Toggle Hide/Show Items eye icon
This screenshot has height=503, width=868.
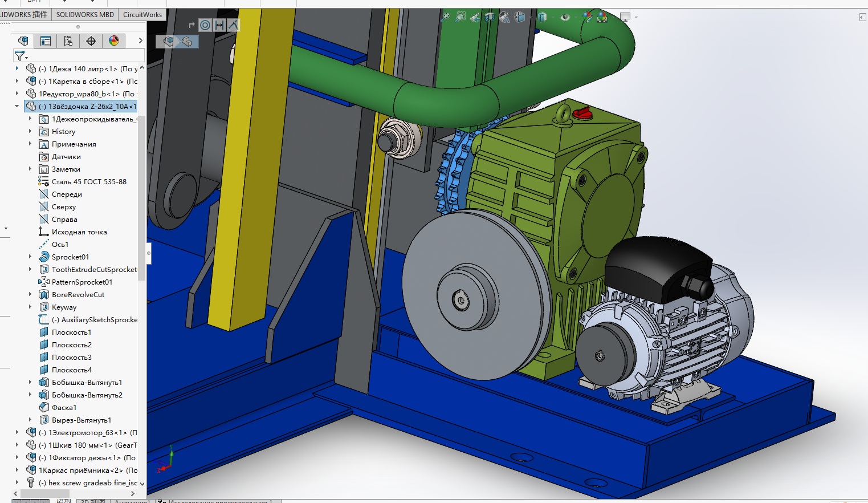tap(565, 17)
